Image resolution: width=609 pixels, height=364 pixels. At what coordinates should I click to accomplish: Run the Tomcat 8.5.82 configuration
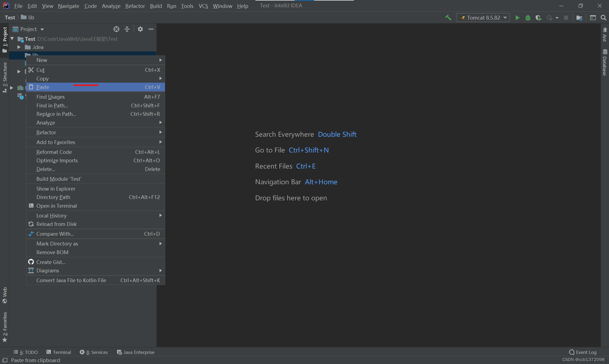517,18
